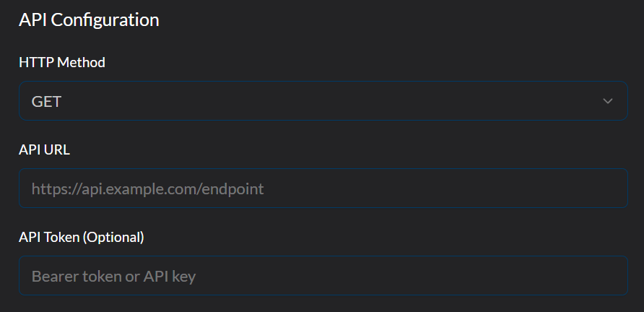Click the "Bearer token or API key" placeholder
Image resolution: width=644 pixels, height=312 pixels.
(114, 277)
